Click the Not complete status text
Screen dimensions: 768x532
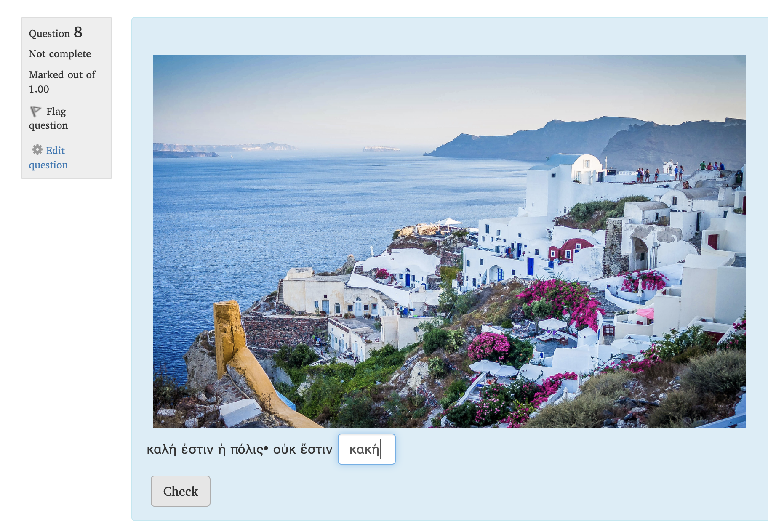click(x=60, y=54)
